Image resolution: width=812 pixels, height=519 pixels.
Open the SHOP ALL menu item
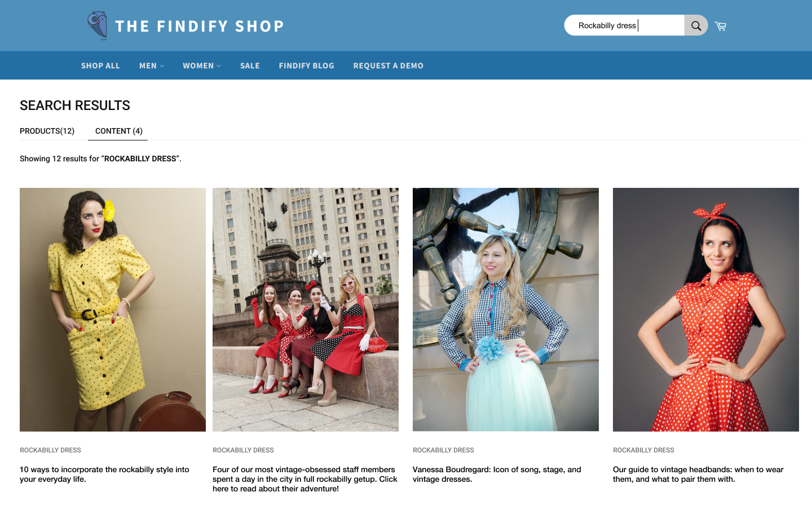coord(100,65)
